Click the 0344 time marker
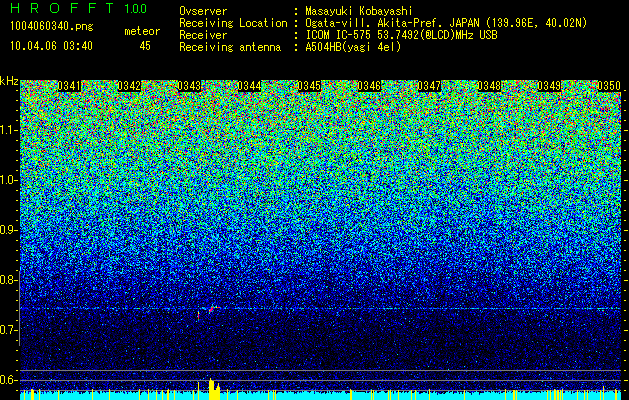The width and height of the screenshot is (629, 400). 250,86
